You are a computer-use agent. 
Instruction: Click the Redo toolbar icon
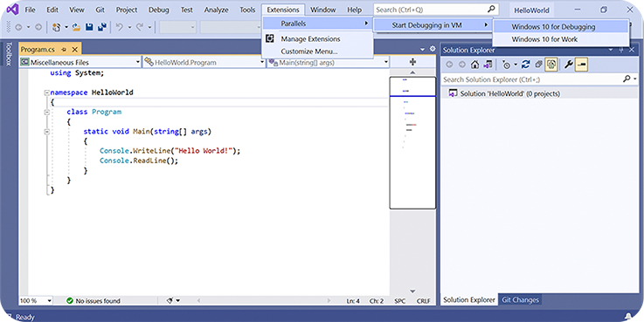[140, 27]
